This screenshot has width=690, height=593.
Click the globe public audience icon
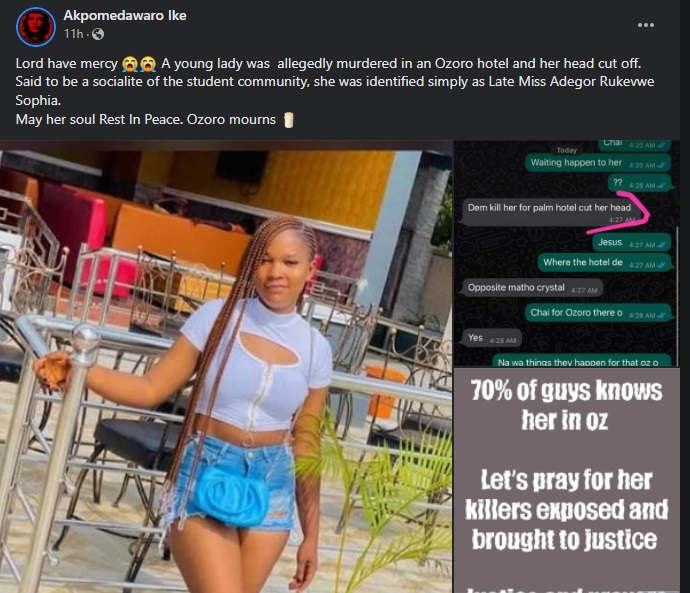click(98, 34)
